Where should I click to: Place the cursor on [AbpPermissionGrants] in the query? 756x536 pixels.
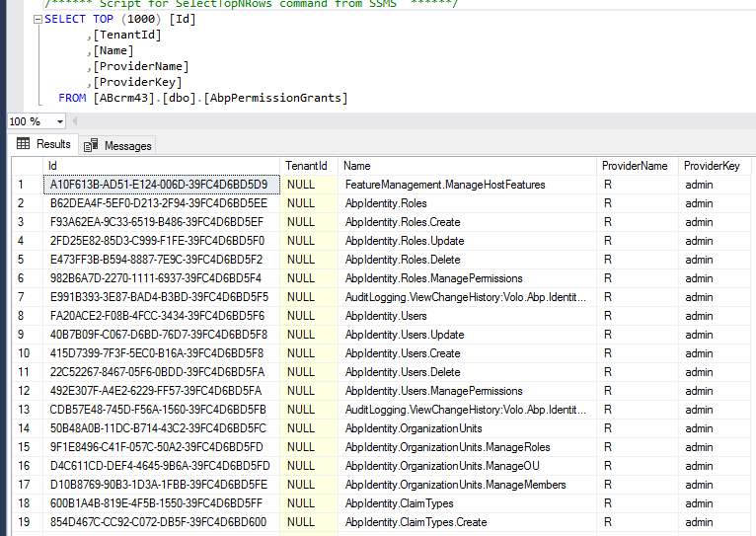point(275,98)
